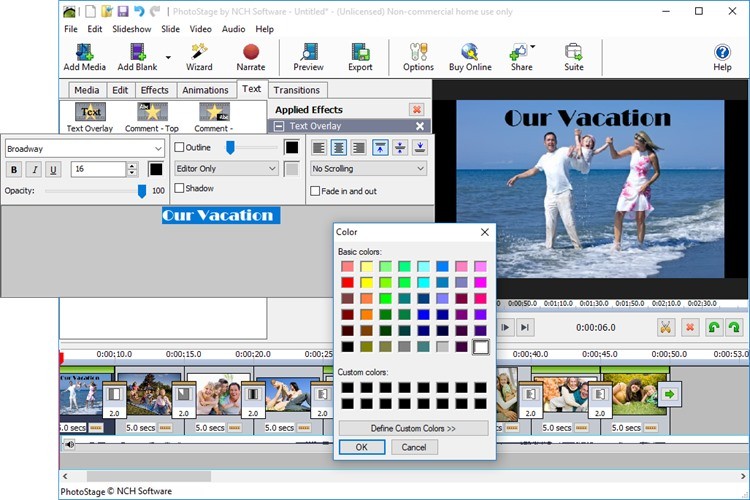Click the Add Media toolbar icon
Image resolution: width=750 pixels, height=500 pixels.
point(85,53)
